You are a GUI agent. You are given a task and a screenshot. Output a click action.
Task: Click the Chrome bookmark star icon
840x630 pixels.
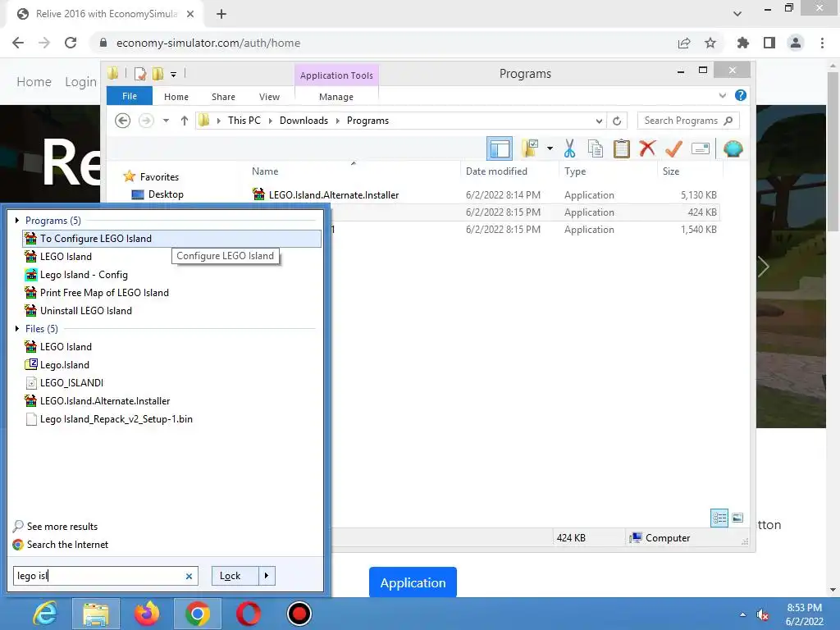click(710, 43)
